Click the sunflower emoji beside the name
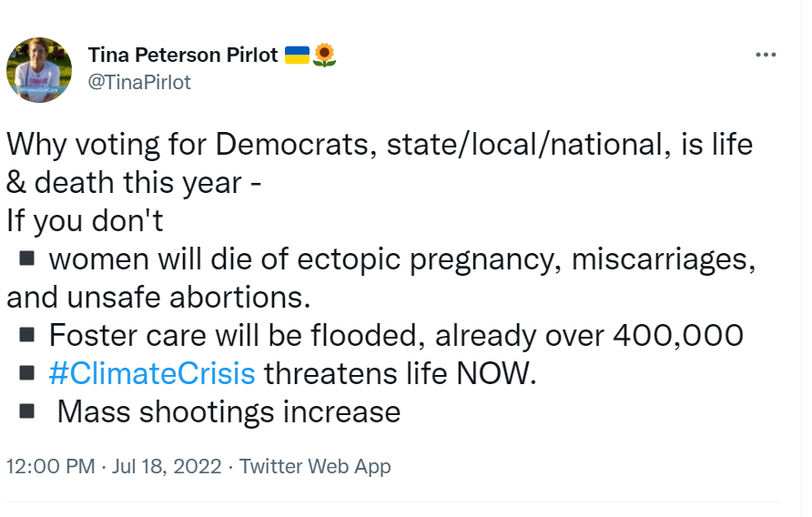 [325, 56]
